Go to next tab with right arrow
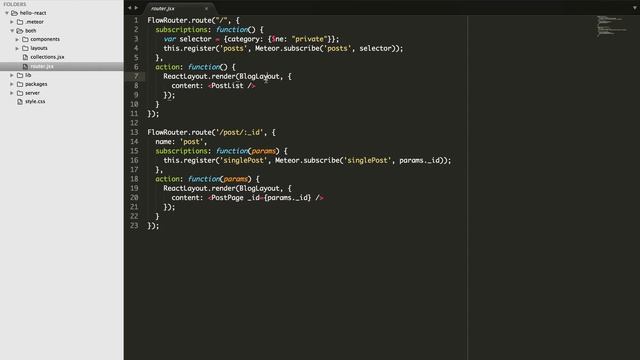This screenshot has height=360, width=640. [x=136, y=8]
